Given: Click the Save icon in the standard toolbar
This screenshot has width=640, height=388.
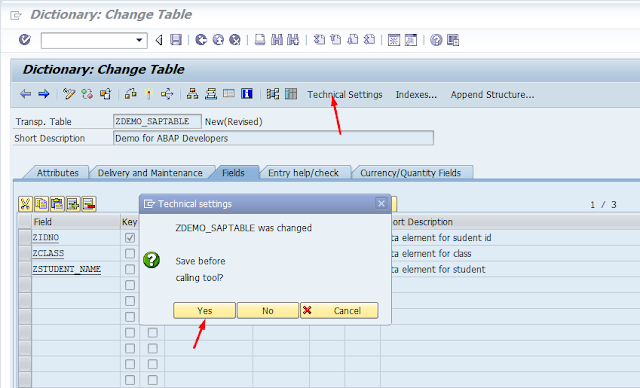Looking at the screenshot, I should point(176,40).
